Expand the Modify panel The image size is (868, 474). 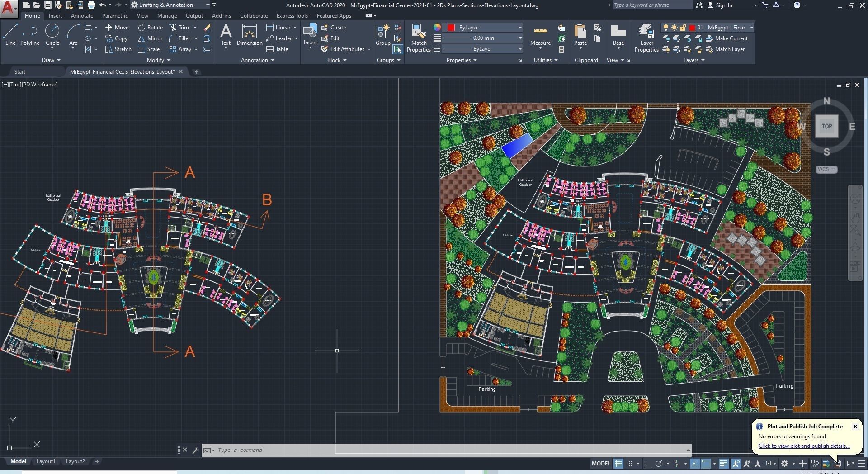click(158, 60)
